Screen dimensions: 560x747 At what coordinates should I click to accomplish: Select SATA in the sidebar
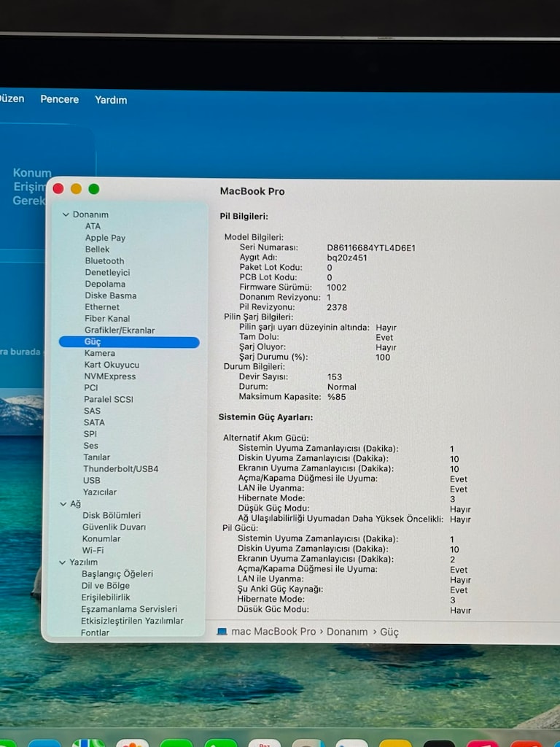point(94,422)
